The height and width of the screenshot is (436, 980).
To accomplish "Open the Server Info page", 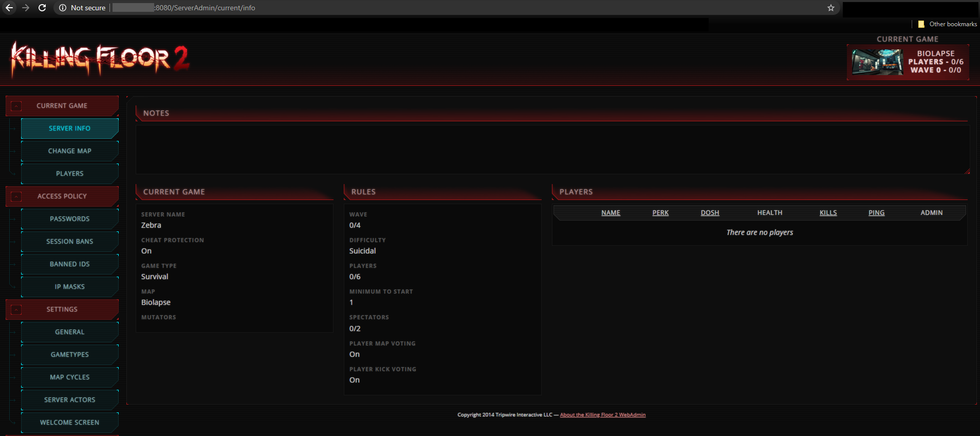I will (70, 129).
